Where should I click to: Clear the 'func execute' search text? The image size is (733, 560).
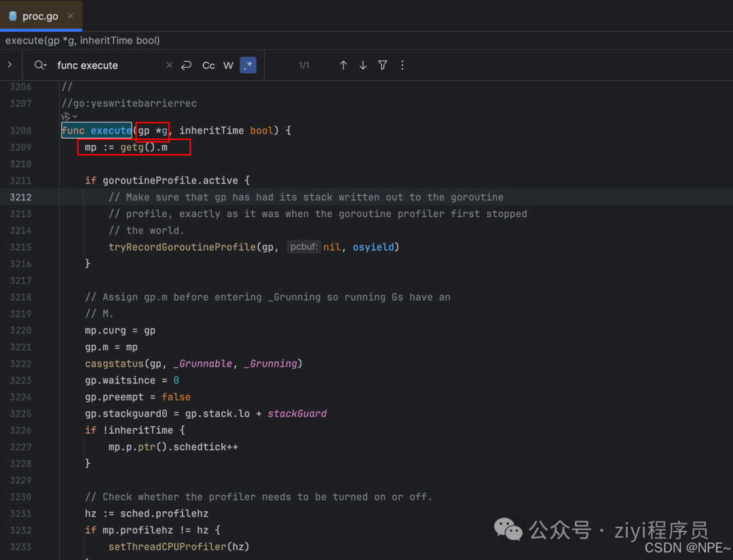click(169, 65)
